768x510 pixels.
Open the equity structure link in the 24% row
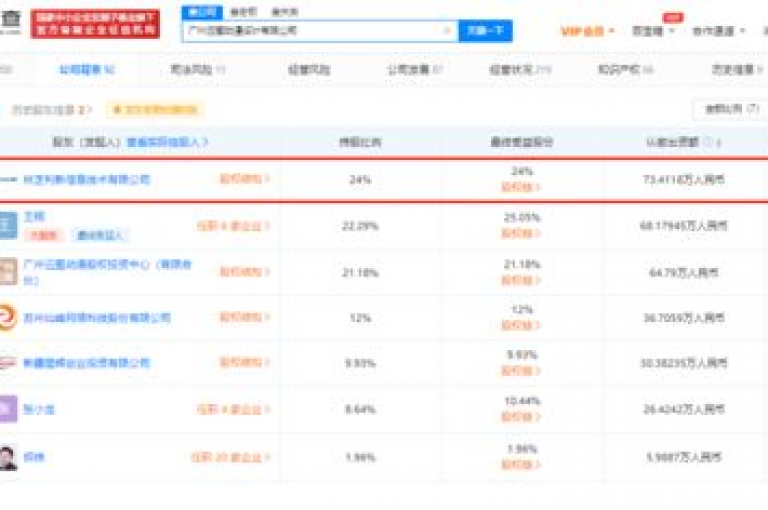245,179
